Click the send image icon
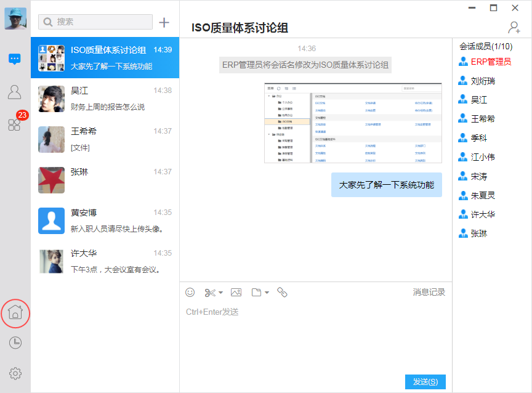The width and height of the screenshot is (532, 393). pyautogui.click(x=237, y=292)
